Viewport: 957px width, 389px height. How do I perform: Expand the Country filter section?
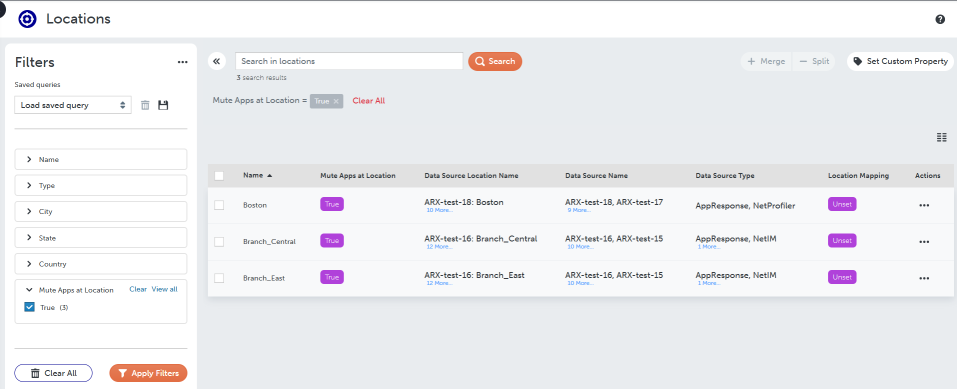point(101,264)
